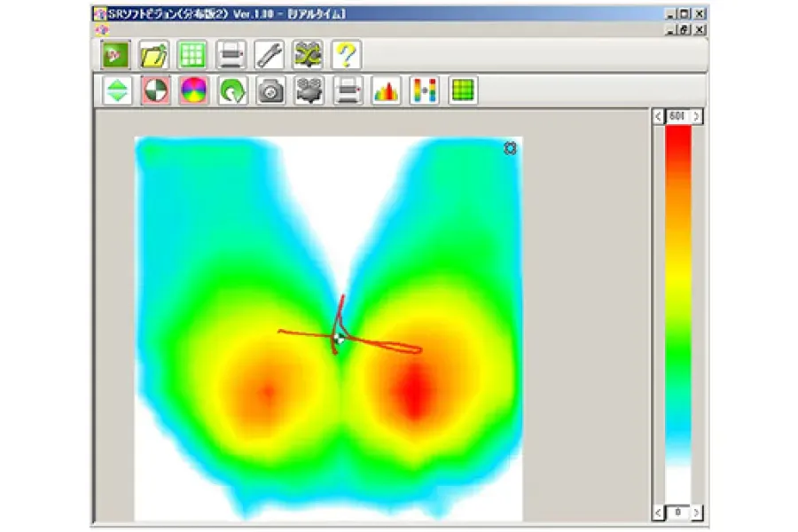The height and width of the screenshot is (532, 798).
Task: Open settings with the wrench icon
Action: point(270,55)
